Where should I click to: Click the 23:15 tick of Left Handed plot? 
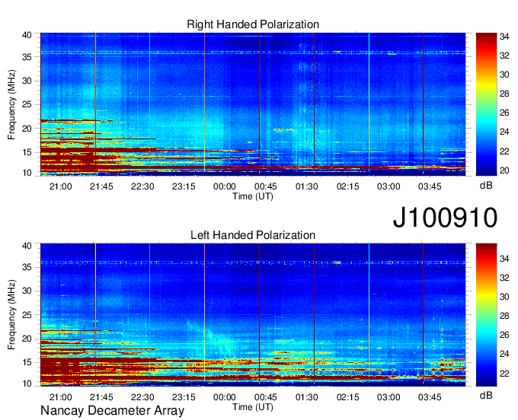pyautogui.click(x=184, y=397)
